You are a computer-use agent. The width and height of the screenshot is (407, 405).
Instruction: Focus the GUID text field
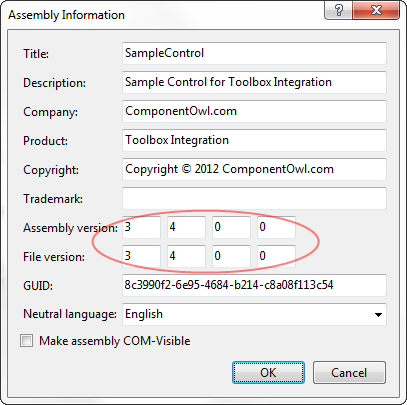click(254, 285)
